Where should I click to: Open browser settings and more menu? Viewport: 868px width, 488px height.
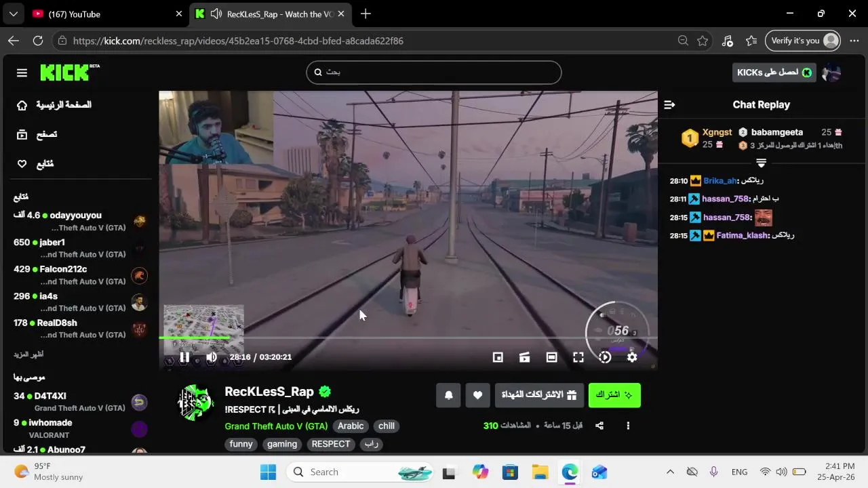[854, 41]
